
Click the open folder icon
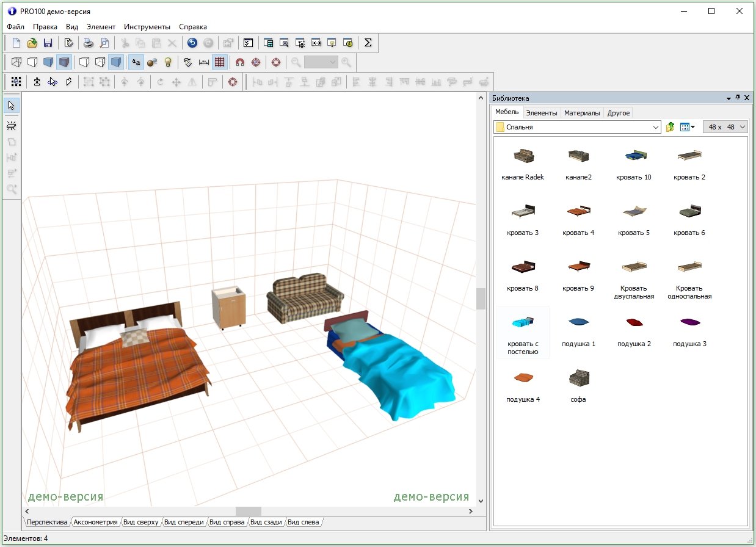pyautogui.click(x=32, y=43)
